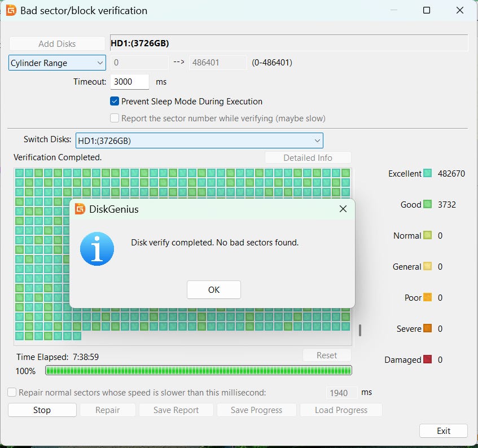The width and height of the screenshot is (478, 448).
Task: Click the Reset button
Action: [x=327, y=355]
